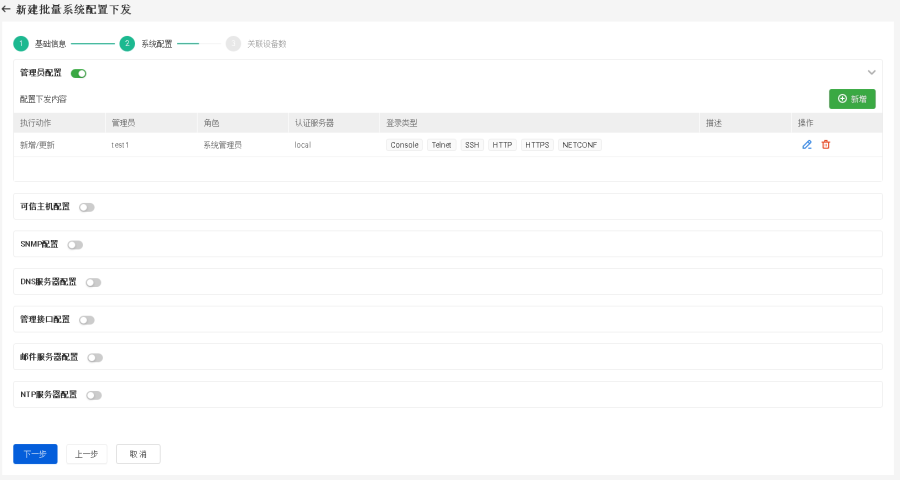Image resolution: width=900 pixels, height=480 pixels.
Task: Click the edit pencil icon for test1
Action: click(807, 145)
